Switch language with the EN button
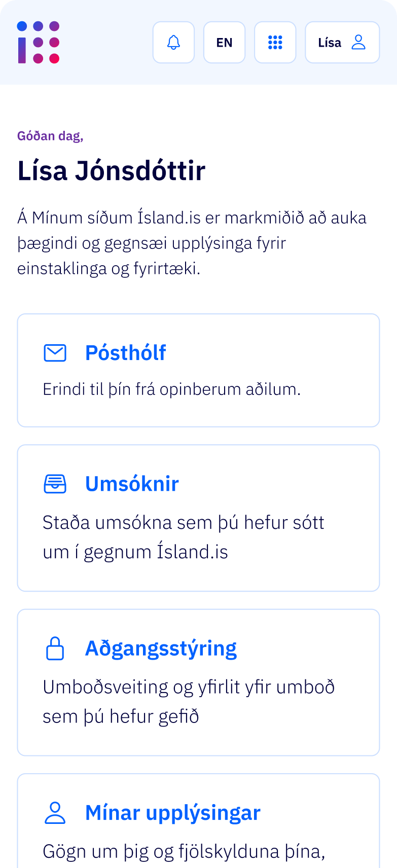Image resolution: width=397 pixels, height=868 pixels. tap(224, 43)
